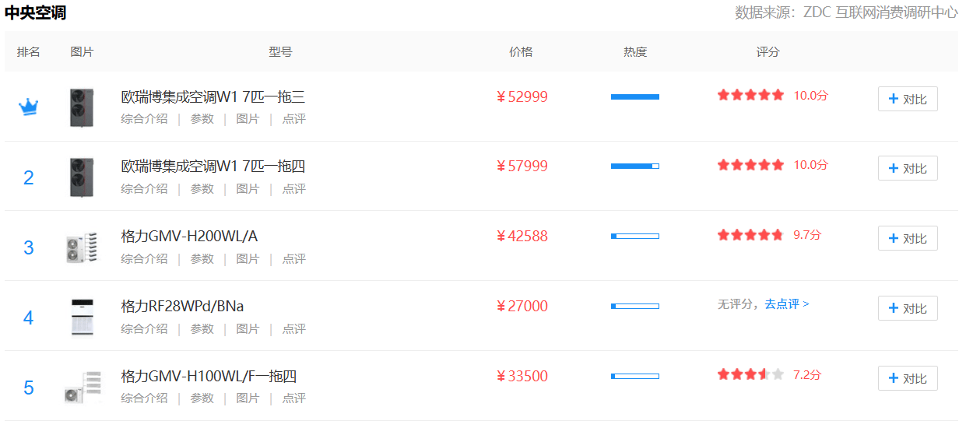Open 点评 under 格力GMV-H100WL/F一拖四
980x428 pixels.
293,398
